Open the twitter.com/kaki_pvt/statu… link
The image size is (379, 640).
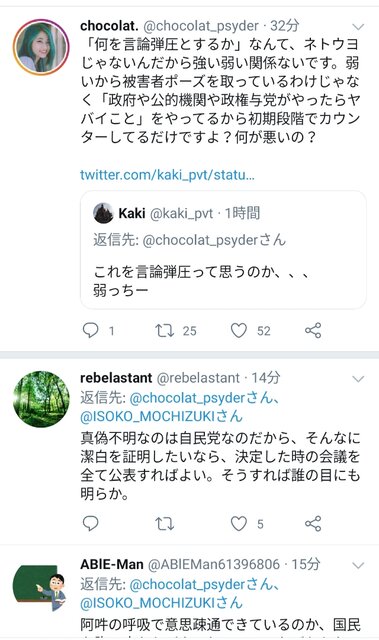tap(167, 175)
